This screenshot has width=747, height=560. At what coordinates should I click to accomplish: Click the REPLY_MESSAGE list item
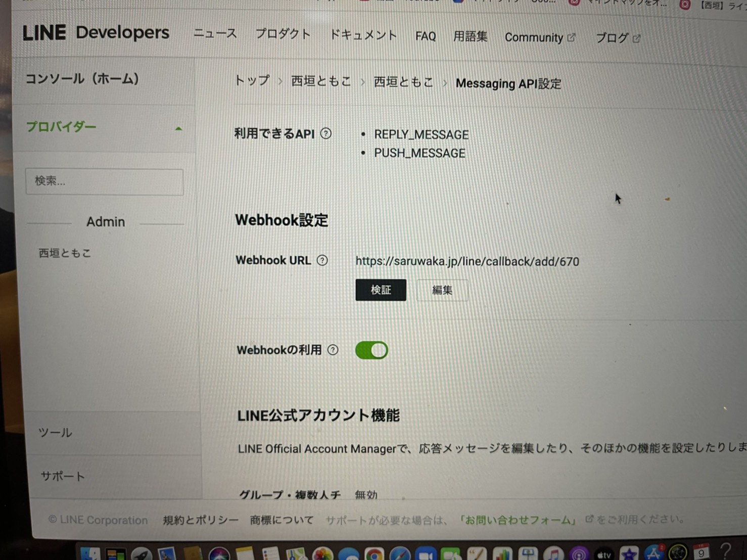[421, 135]
